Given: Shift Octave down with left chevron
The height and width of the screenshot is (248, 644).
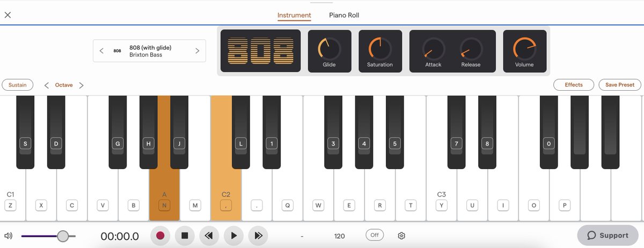Looking at the screenshot, I should 47,85.
